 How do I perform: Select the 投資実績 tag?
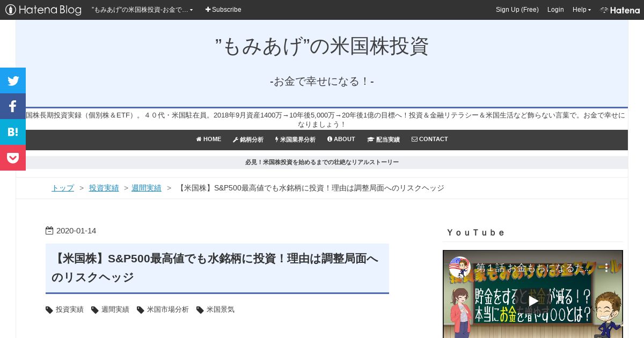70,310
